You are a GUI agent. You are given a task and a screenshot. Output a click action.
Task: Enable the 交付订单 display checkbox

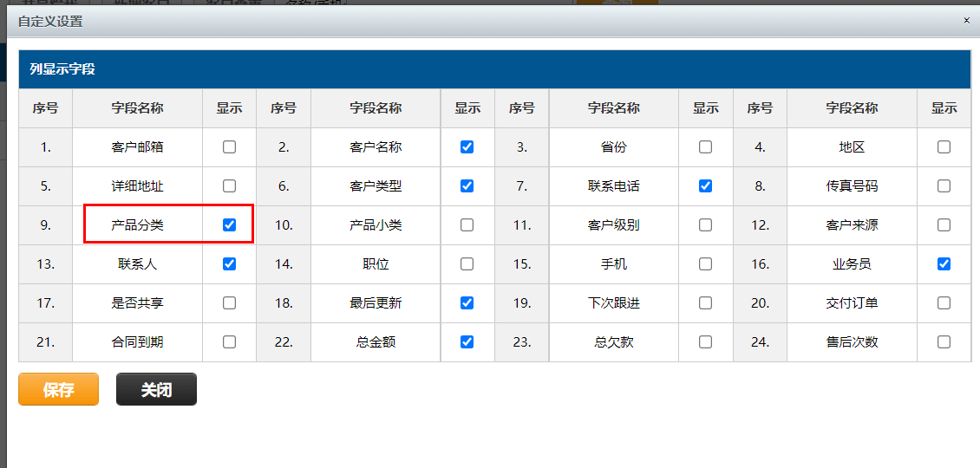click(944, 303)
